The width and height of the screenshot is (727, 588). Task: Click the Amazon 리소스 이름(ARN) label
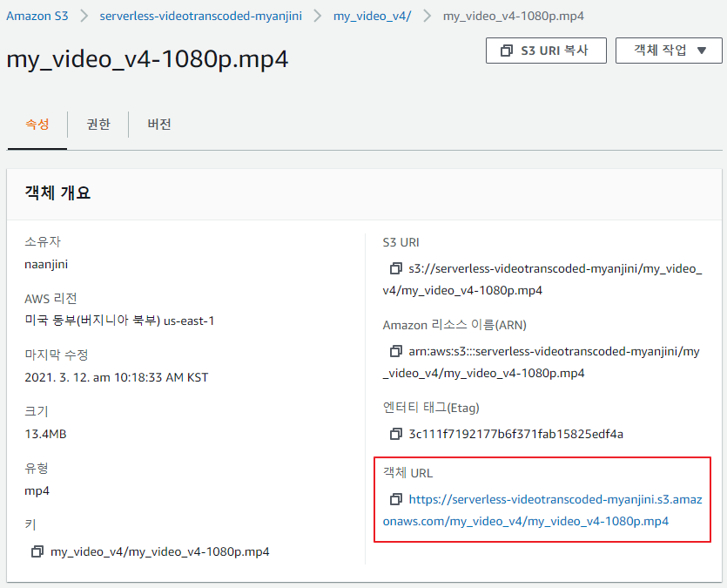click(454, 325)
